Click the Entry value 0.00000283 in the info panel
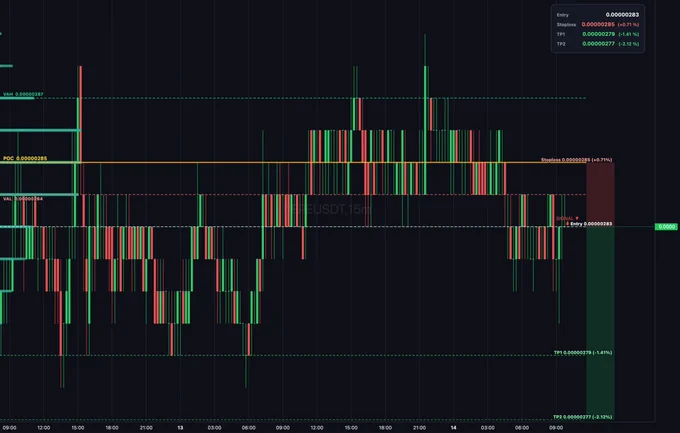The image size is (680, 433). pyautogui.click(x=622, y=15)
